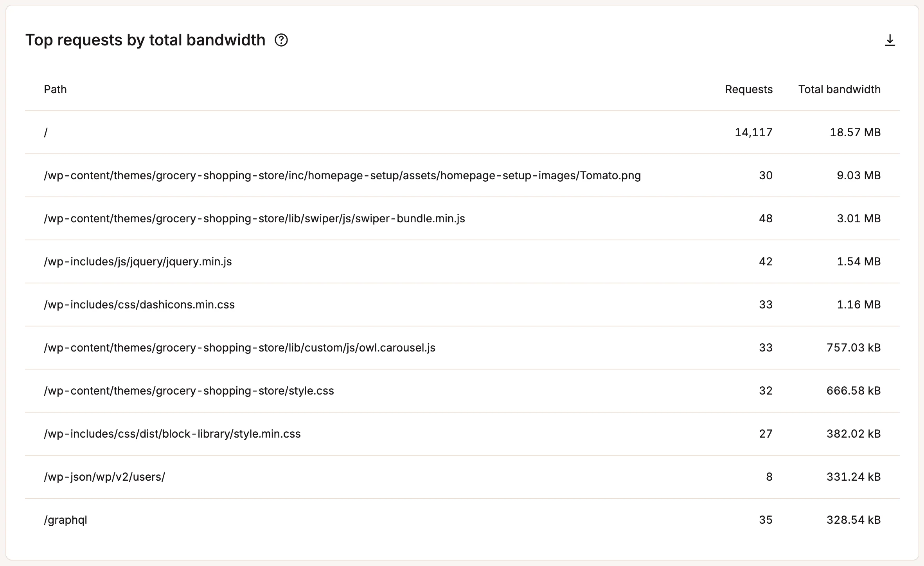Open the help tooltip next to the title
Image resolution: width=924 pixels, height=566 pixels.
point(281,40)
